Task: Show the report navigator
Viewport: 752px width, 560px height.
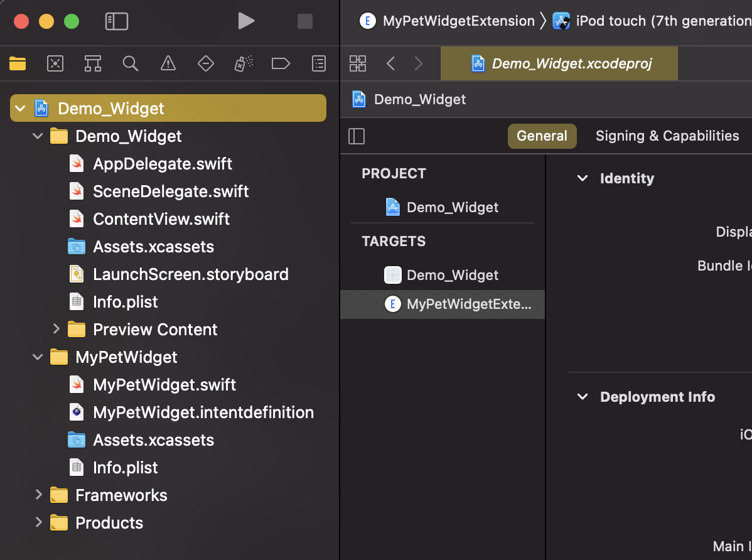Action: tap(319, 63)
